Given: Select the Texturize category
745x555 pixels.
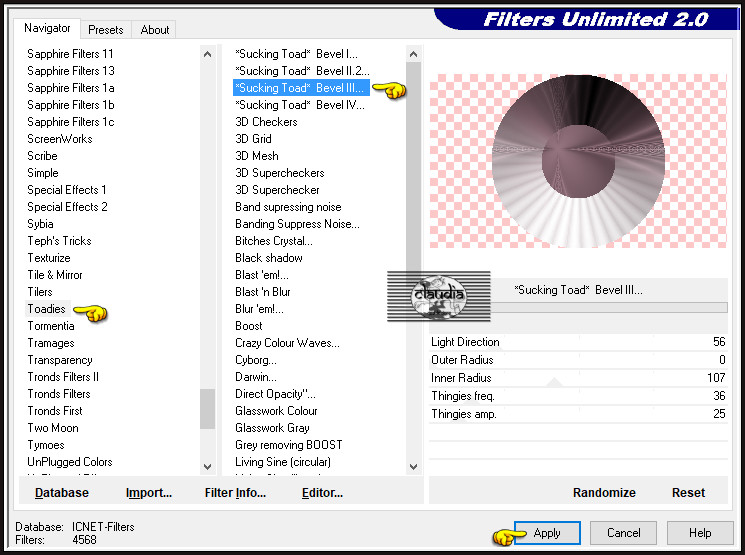Looking at the screenshot, I should (49, 258).
